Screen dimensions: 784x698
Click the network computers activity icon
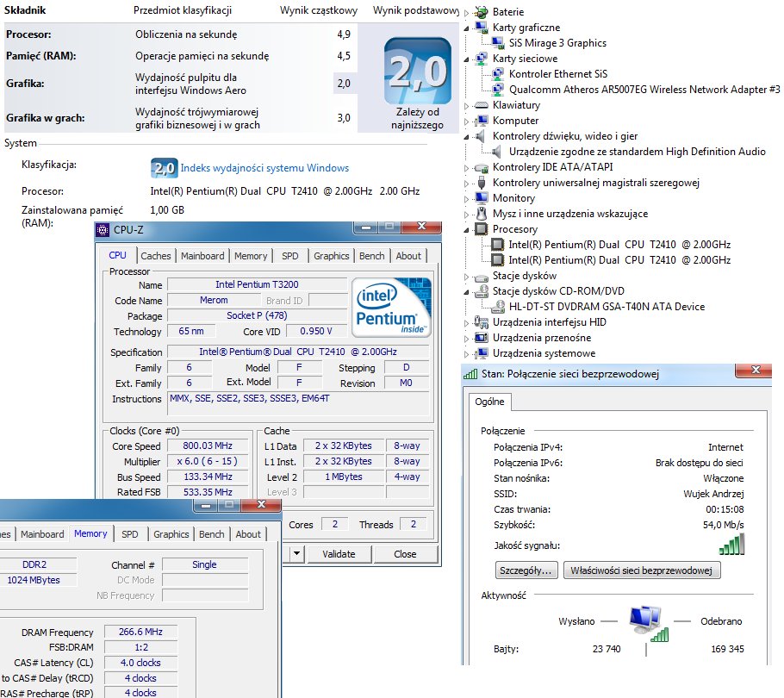tap(649, 624)
